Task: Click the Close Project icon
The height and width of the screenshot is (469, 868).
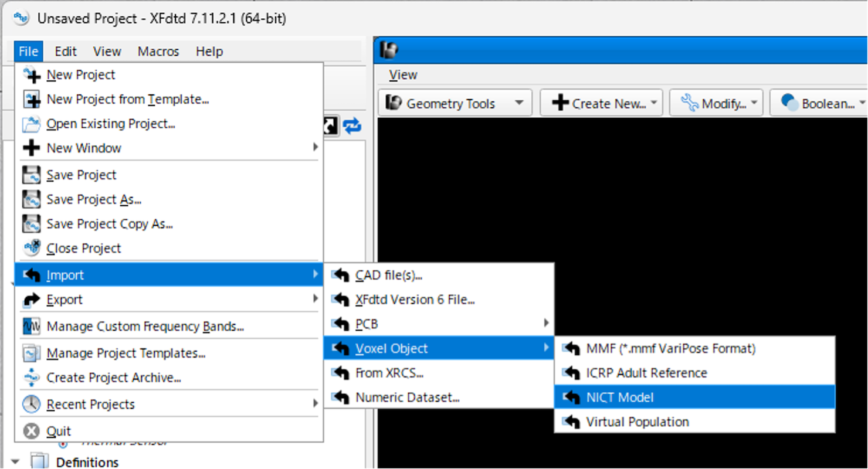Action: [x=31, y=248]
